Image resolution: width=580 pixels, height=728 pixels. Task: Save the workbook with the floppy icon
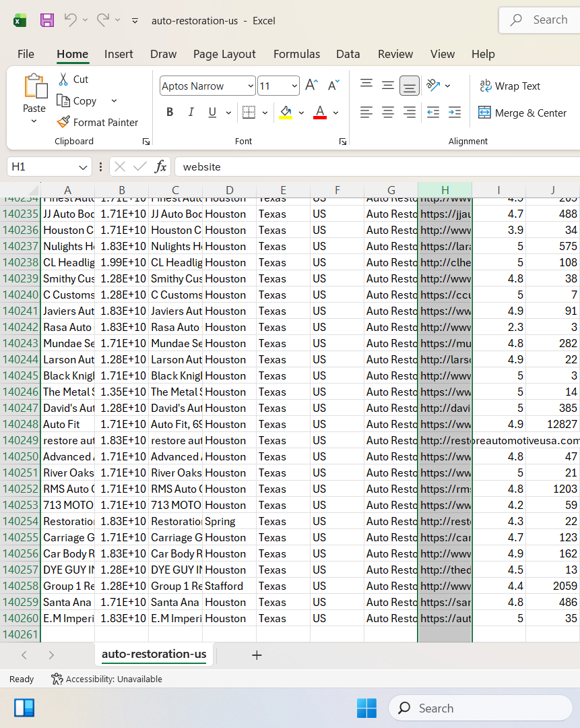(x=47, y=20)
